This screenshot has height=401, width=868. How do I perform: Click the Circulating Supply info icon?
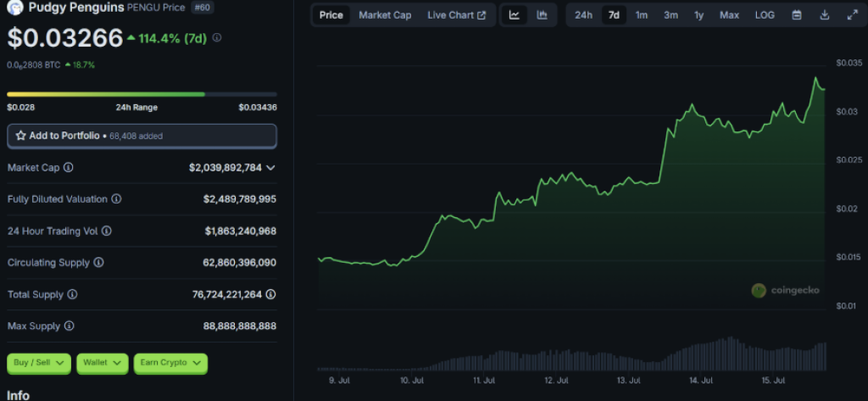[x=98, y=263]
